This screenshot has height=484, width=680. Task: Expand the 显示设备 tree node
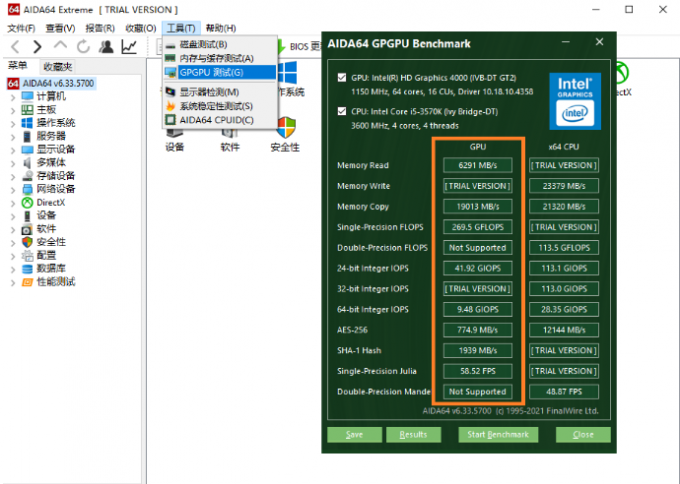(x=13, y=150)
